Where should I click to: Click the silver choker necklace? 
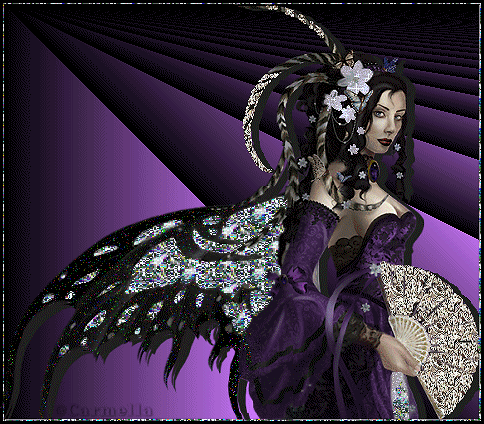(x=363, y=205)
